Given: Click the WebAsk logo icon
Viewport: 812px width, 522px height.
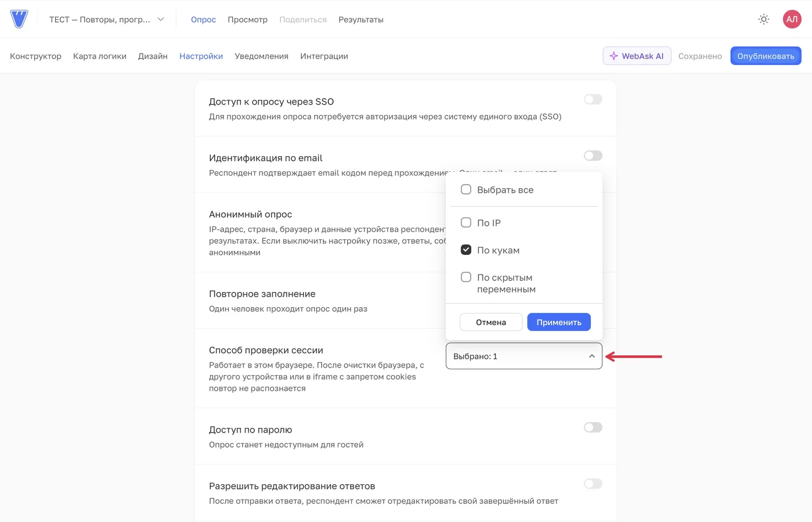Looking at the screenshot, I should (19, 19).
